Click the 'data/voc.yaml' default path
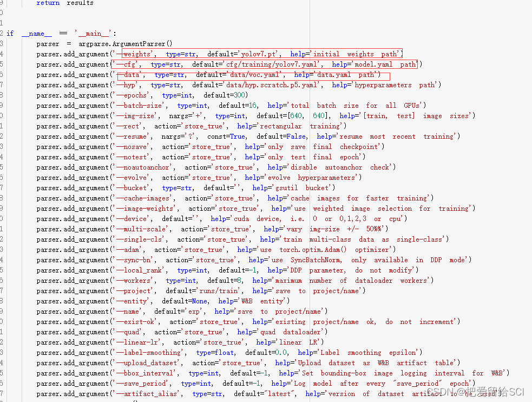Image resolution: width=532 pixels, height=402 pixels. pyautogui.click(x=256, y=75)
